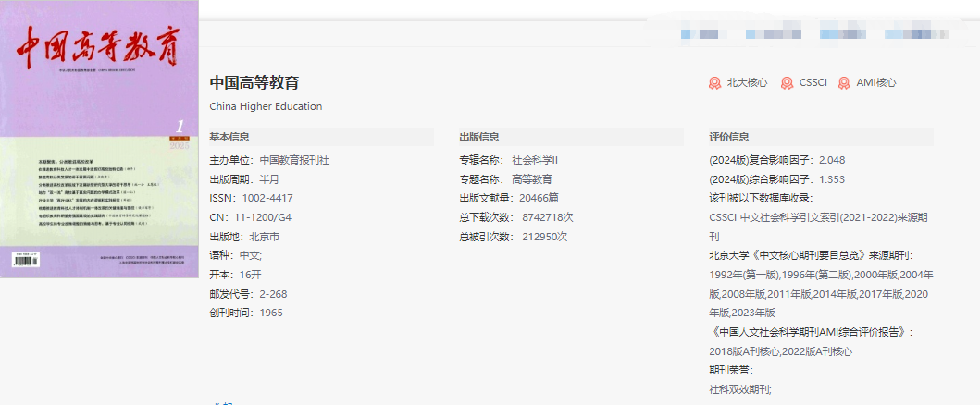The width and height of the screenshot is (980, 405).
Task: Open the 中国高等教育 journal cover thumbnail
Action: click(99, 139)
